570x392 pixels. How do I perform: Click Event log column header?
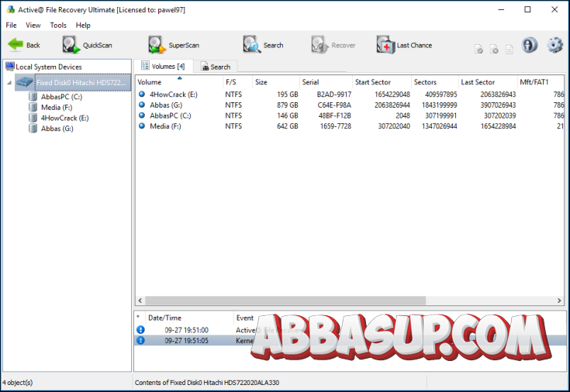coord(245,318)
